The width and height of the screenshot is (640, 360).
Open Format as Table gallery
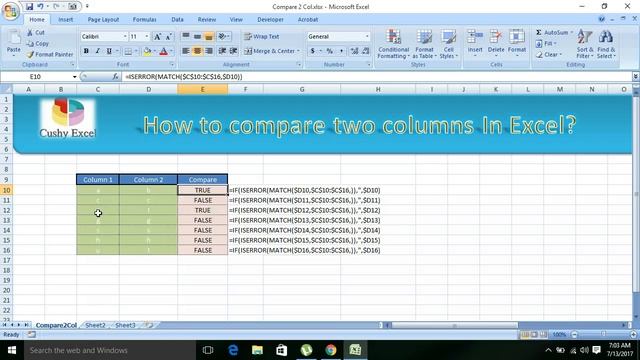[424, 44]
